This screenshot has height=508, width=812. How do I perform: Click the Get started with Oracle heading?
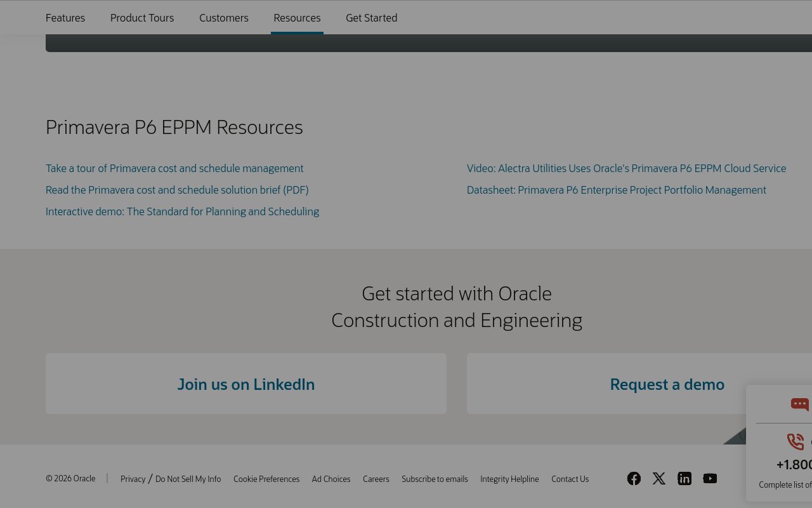[x=457, y=307]
